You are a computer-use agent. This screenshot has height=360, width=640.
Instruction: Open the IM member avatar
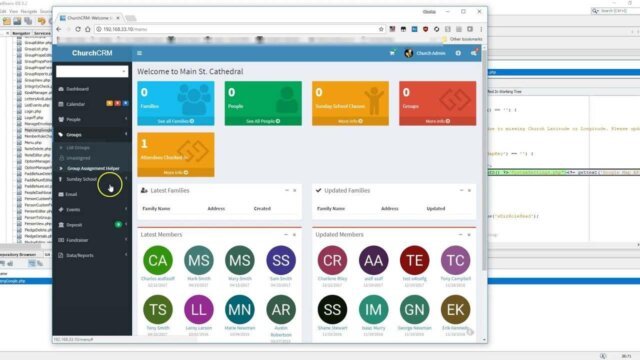click(x=373, y=309)
